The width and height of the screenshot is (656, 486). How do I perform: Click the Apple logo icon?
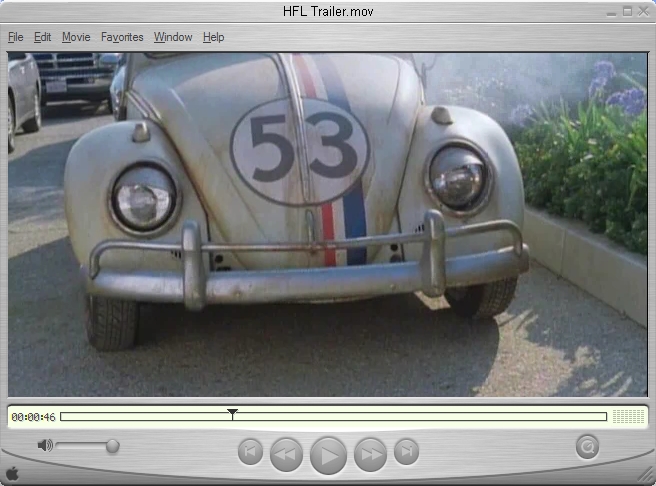click(12, 473)
